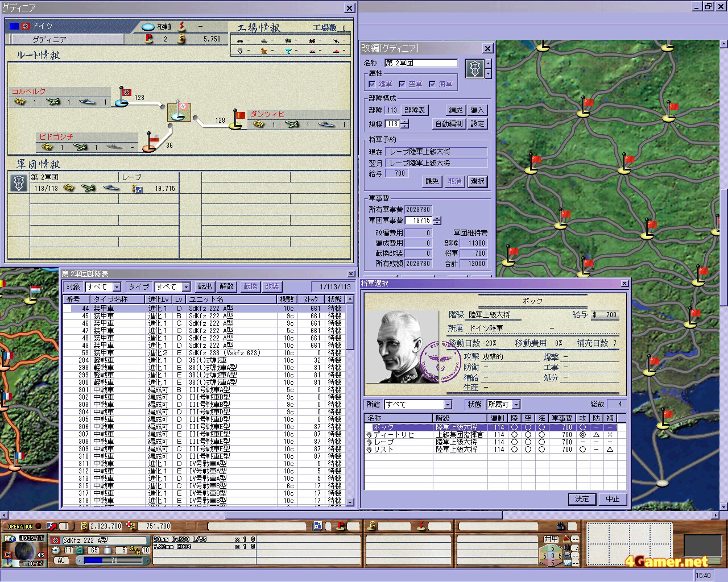
Task: Click the 決定 confirm button
Action: pos(582,499)
